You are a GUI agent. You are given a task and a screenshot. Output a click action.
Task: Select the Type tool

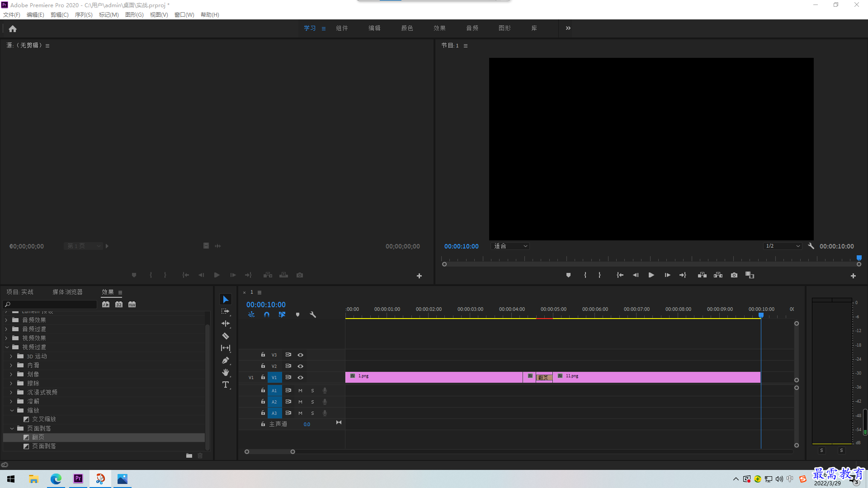226,385
